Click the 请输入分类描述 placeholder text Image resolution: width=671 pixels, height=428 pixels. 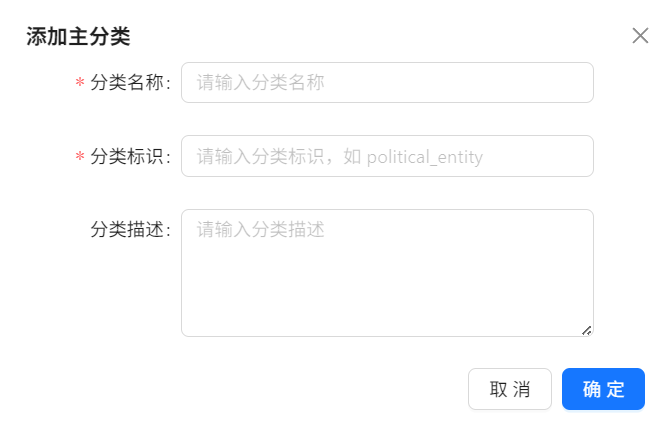[260, 229]
